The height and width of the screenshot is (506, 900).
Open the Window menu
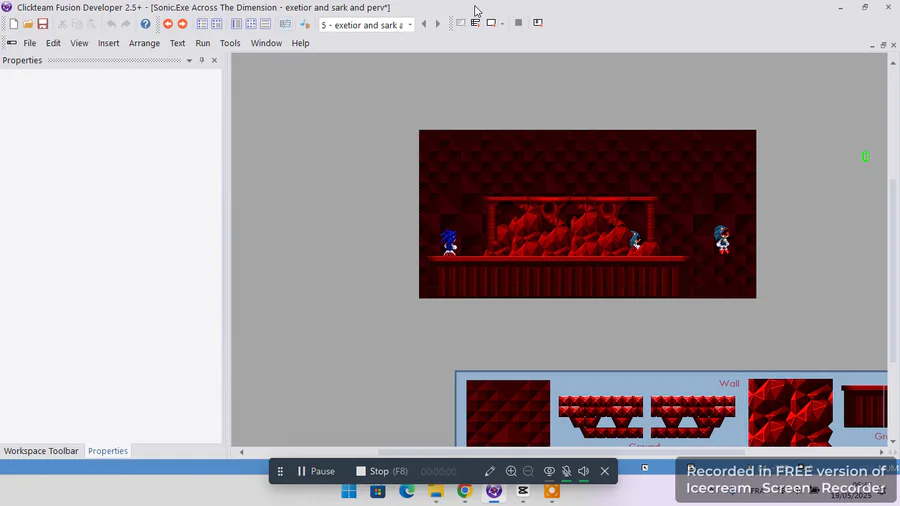point(266,43)
